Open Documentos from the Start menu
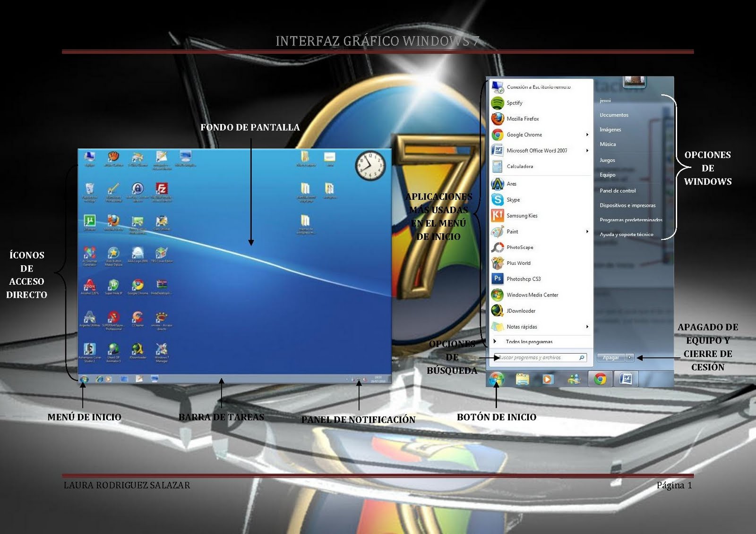 coord(613,115)
